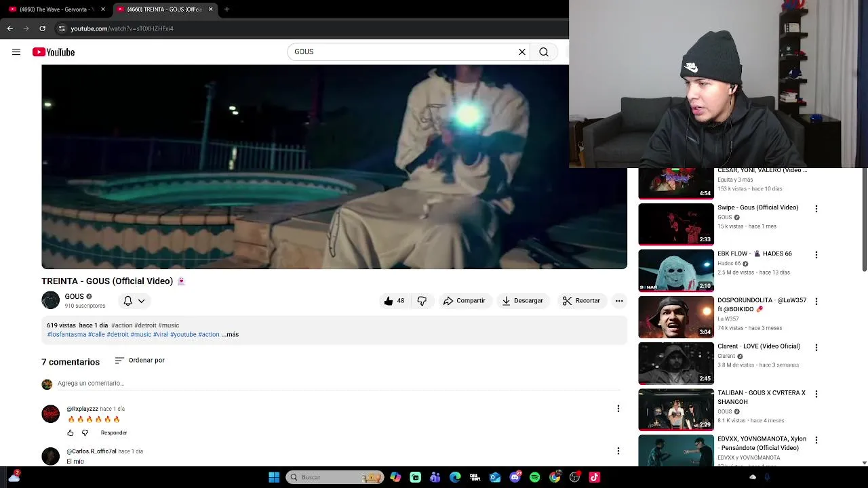
Task: Open Clarent - LOVE video title
Action: click(x=759, y=346)
